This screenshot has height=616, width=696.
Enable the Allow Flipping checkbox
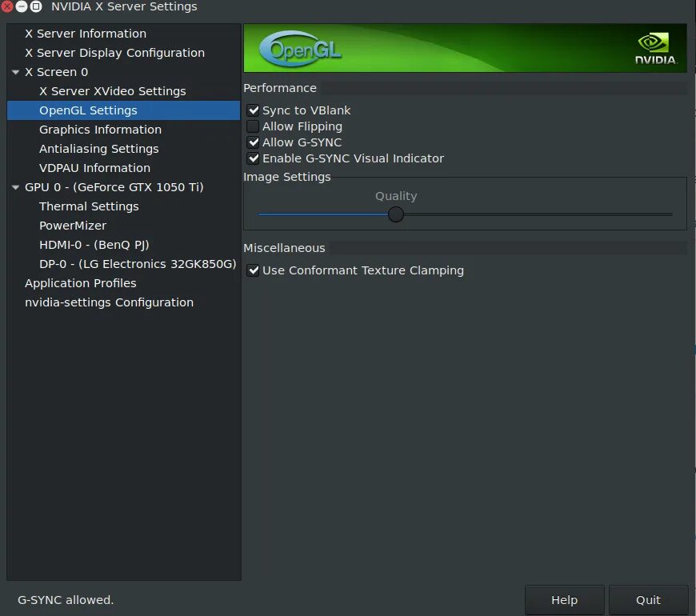click(x=253, y=126)
